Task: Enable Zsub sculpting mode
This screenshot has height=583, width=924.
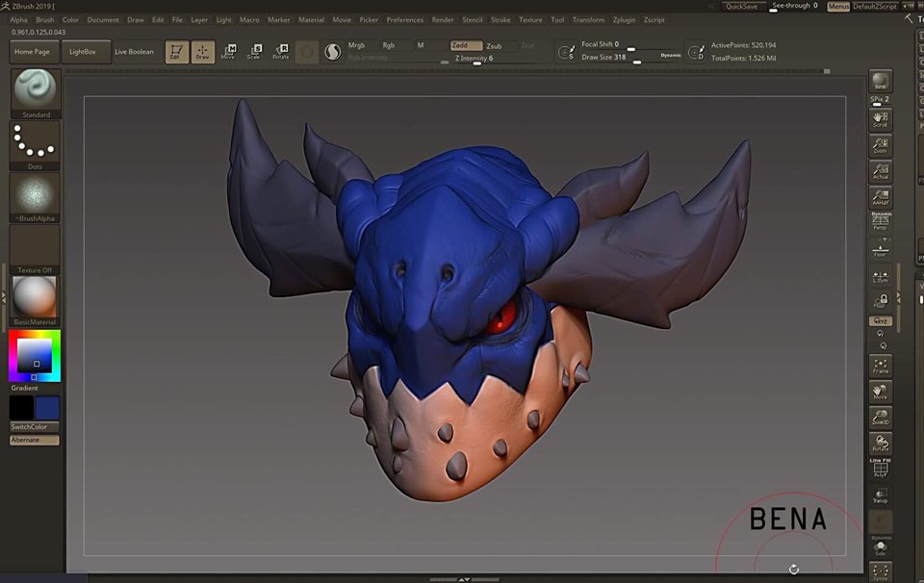Action: [494, 45]
